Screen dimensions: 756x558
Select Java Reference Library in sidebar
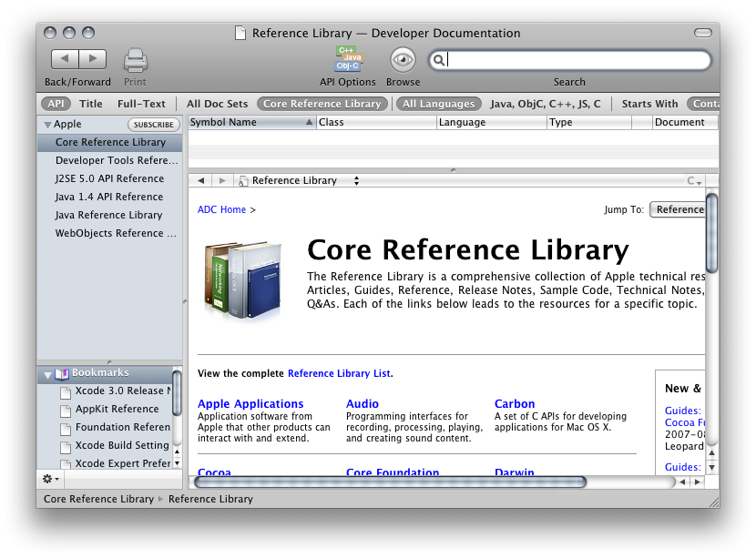click(110, 215)
